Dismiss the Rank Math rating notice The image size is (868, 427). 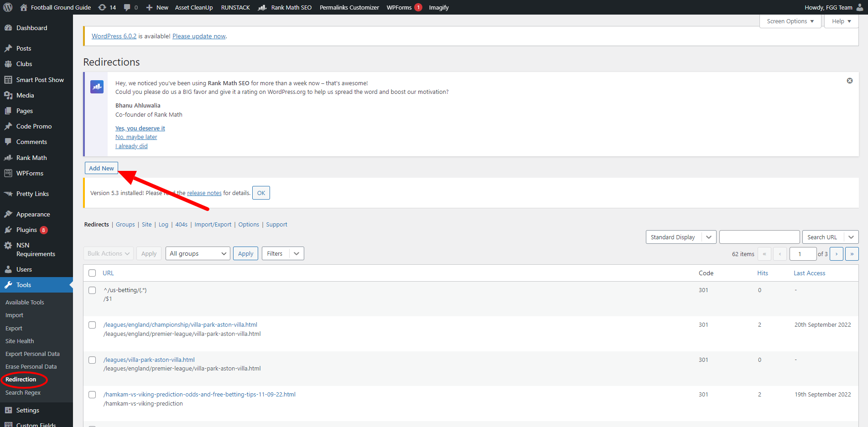[849, 81]
